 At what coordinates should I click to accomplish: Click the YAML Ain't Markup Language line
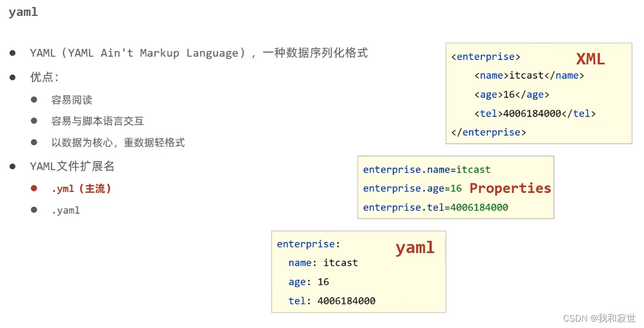coord(199,53)
